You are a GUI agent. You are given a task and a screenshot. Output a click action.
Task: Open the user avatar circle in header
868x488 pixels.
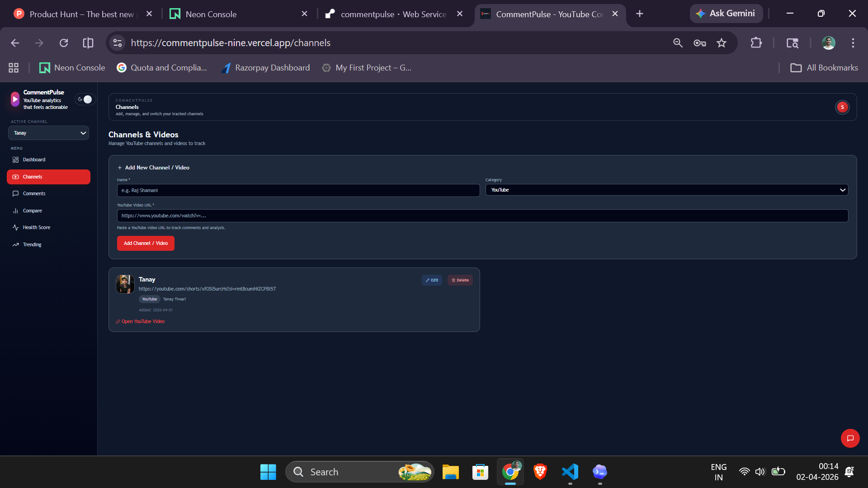coord(842,107)
